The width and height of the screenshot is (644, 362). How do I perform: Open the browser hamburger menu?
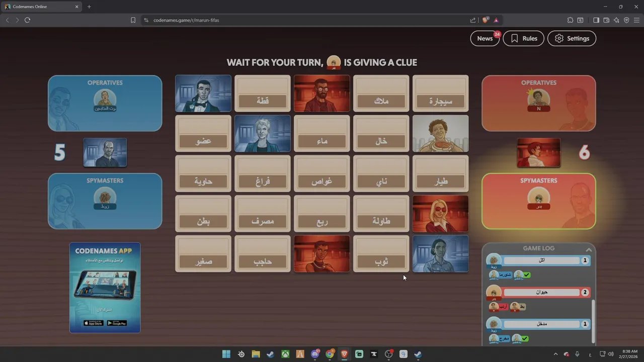[x=636, y=20]
